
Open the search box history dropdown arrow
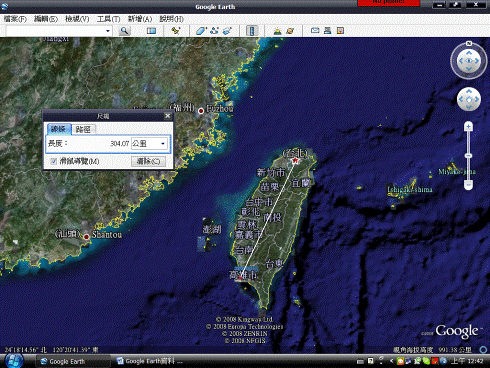[108, 31]
